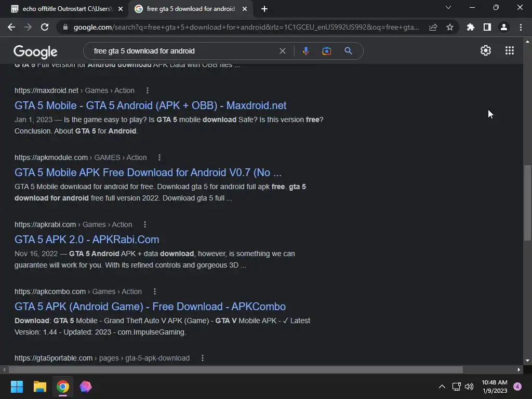Open more options for apkrabi.com result
The width and height of the screenshot is (532, 399).
145,224
